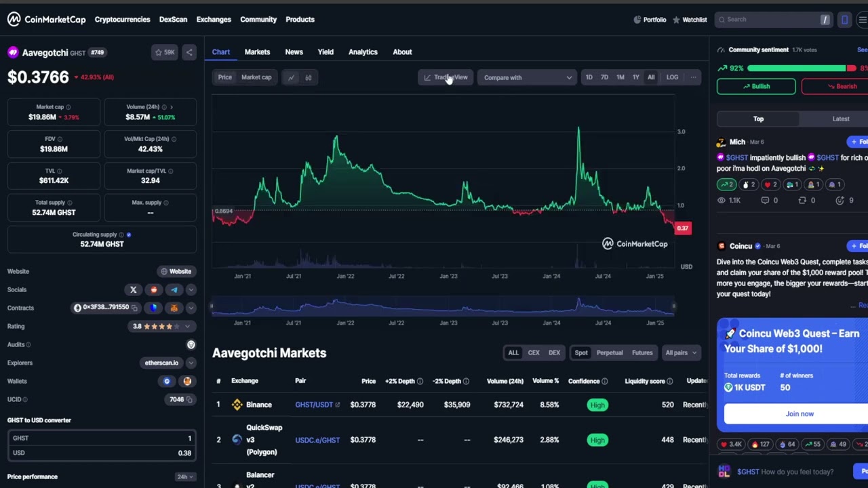Switch to the About tab
Viewport: 868px width, 488px height.
click(x=402, y=52)
